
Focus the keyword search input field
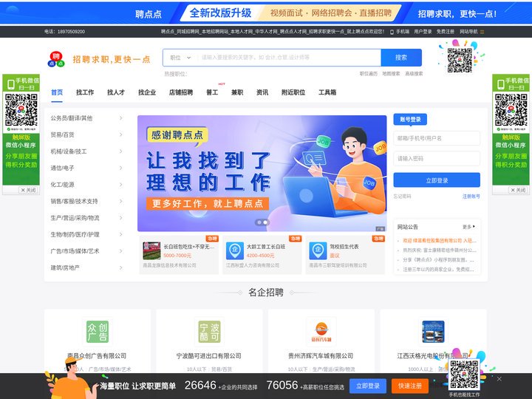(x=289, y=58)
